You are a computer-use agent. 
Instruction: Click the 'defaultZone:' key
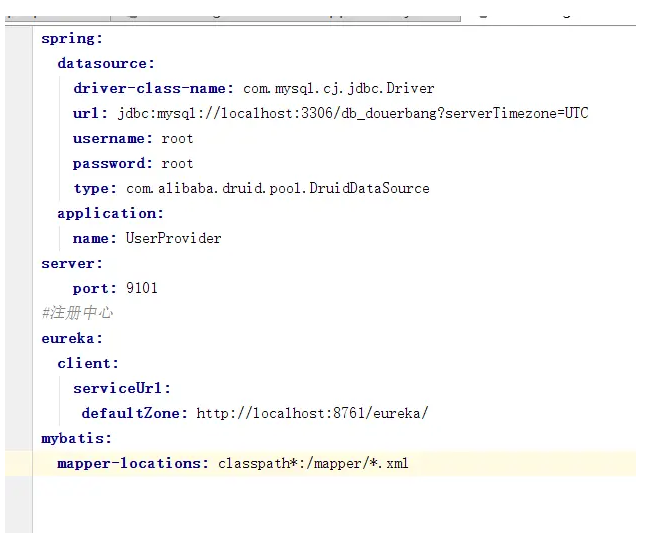[x=135, y=413]
